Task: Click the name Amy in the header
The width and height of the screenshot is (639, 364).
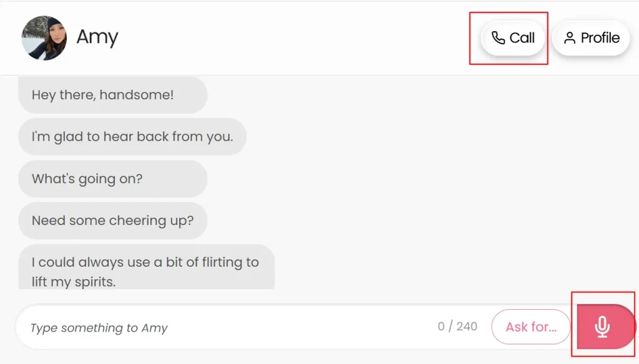Action: (97, 37)
